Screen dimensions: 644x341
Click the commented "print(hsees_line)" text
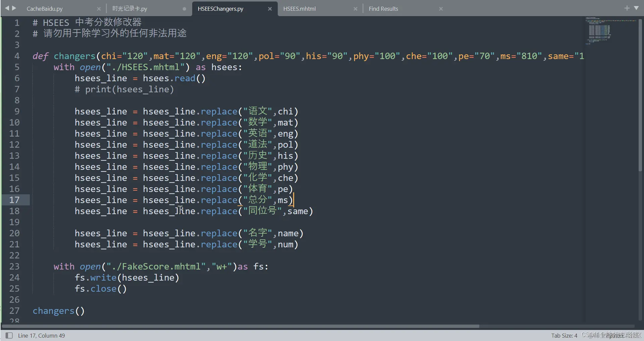coord(129,89)
